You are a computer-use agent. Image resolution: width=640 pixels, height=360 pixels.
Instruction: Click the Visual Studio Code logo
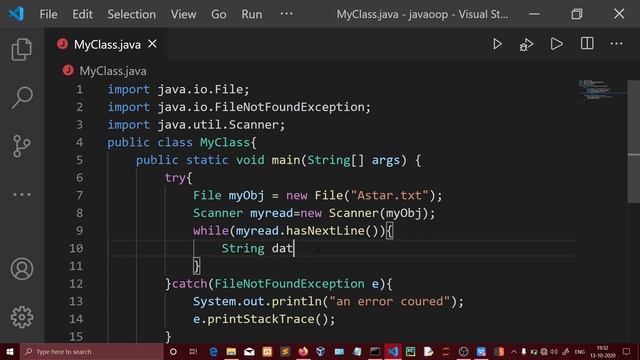16,14
